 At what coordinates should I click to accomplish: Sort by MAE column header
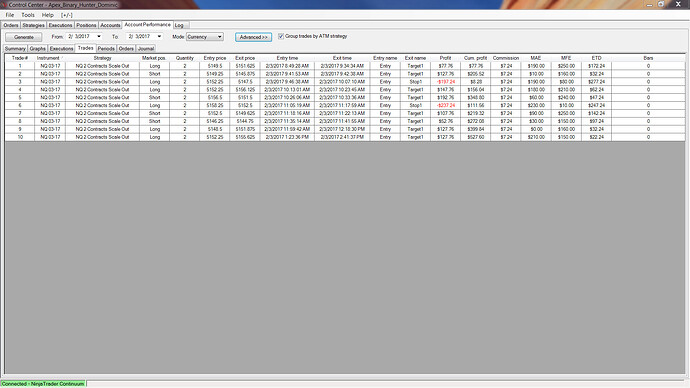tap(536, 58)
